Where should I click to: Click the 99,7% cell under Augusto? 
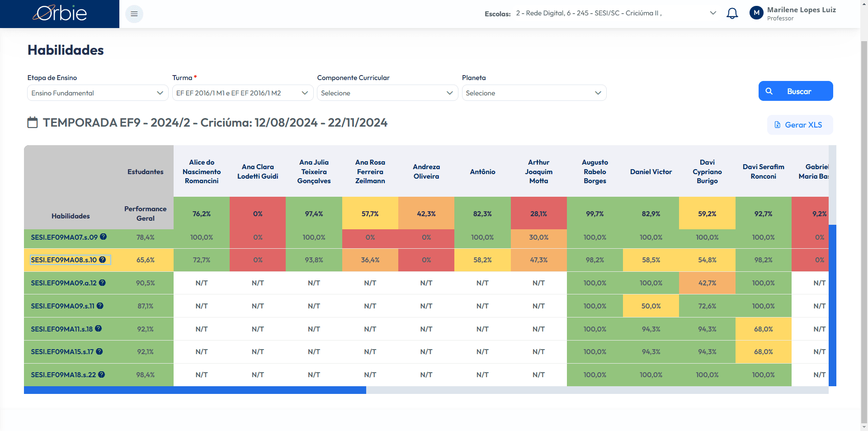point(595,213)
